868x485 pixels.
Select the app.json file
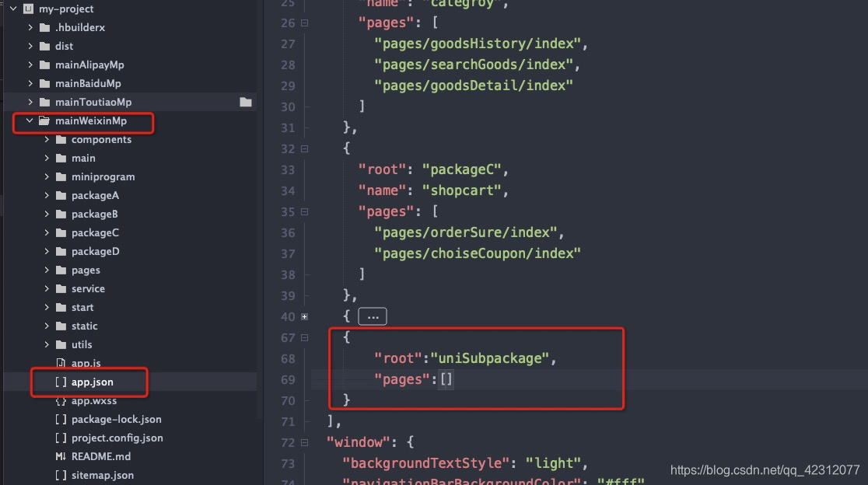(x=93, y=382)
